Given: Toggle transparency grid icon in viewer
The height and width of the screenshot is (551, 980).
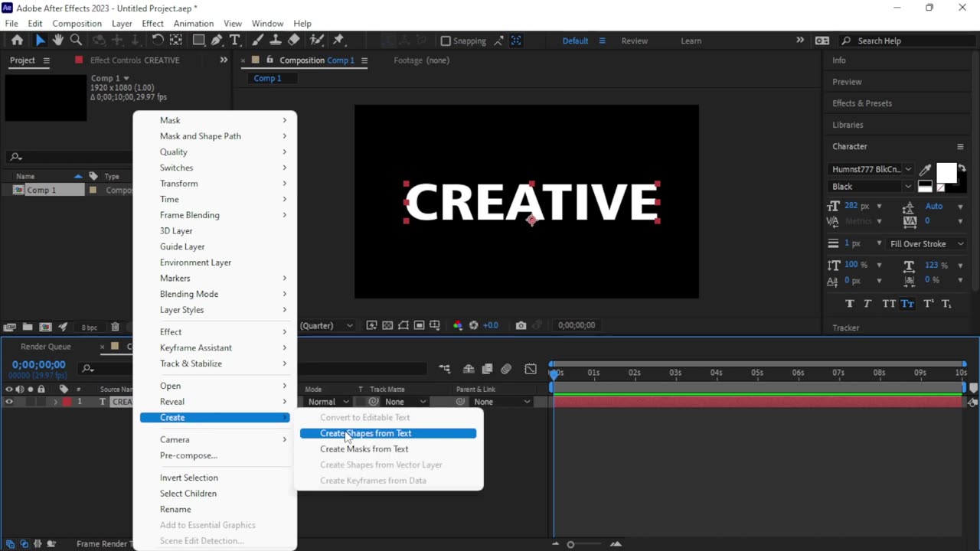Looking at the screenshot, I should tap(387, 325).
